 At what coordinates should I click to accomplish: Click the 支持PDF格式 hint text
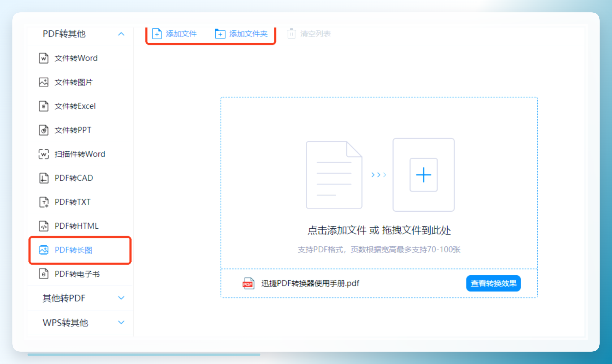pyautogui.click(x=379, y=249)
